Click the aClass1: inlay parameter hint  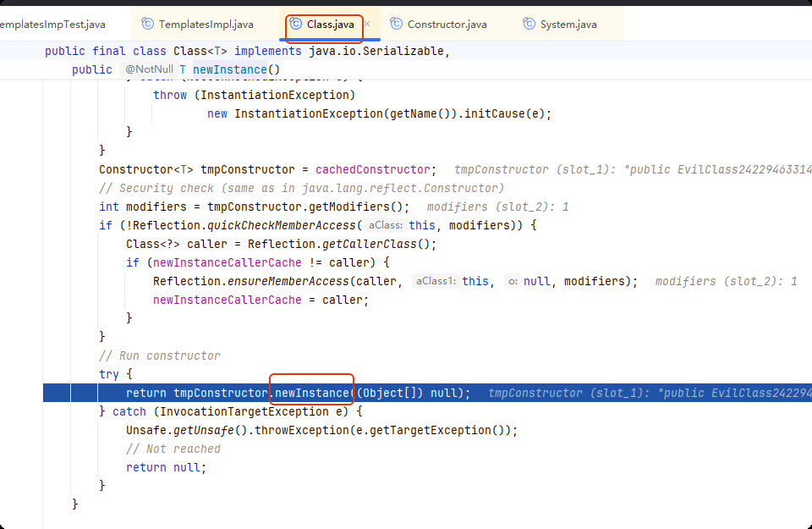(x=435, y=282)
